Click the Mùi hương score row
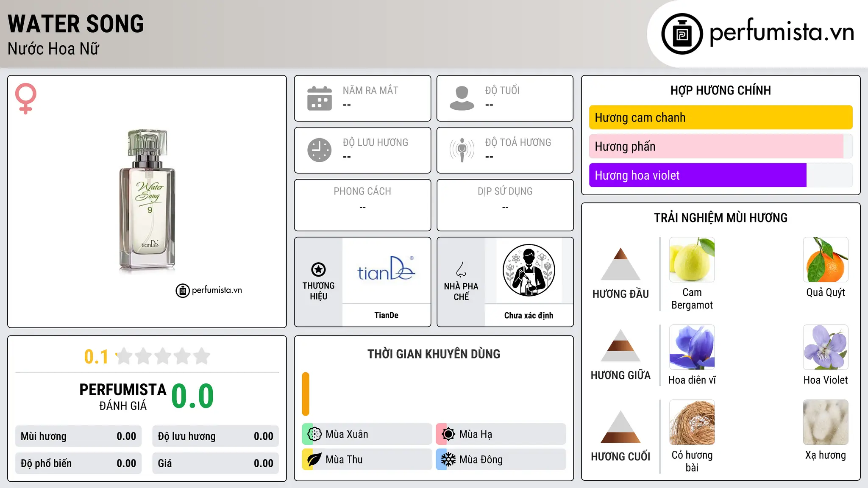The width and height of the screenshot is (868, 488). [78, 436]
